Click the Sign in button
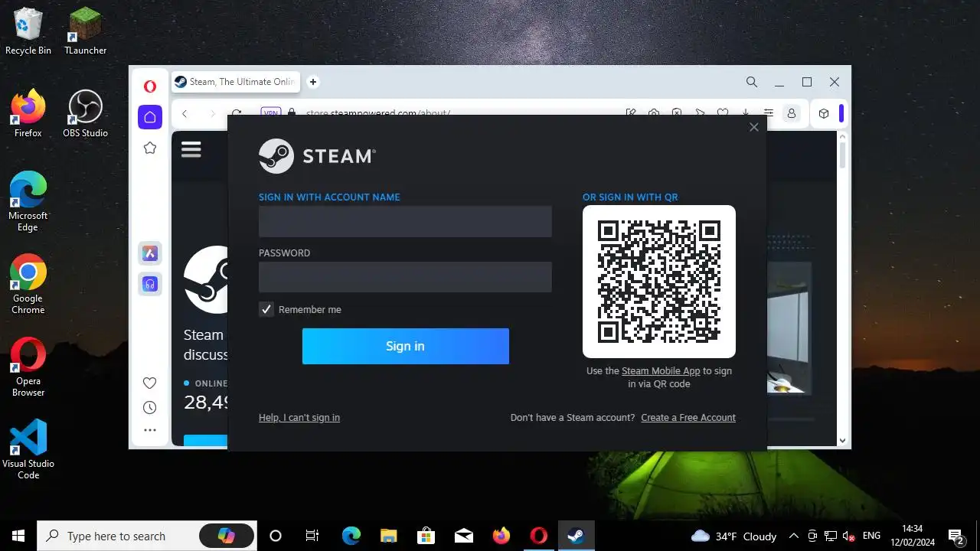The height and width of the screenshot is (551, 980). [x=406, y=346]
